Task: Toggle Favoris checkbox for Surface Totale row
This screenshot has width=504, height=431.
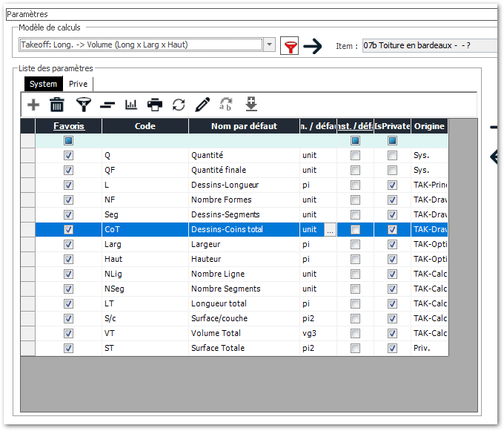Action: pyautogui.click(x=68, y=348)
